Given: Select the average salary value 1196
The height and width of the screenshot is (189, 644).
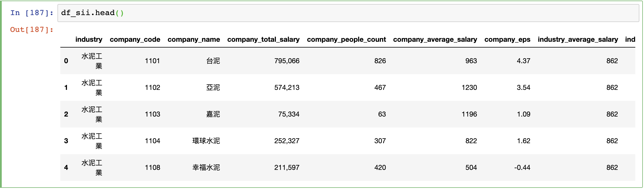Looking at the screenshot, I should (469, 114).
